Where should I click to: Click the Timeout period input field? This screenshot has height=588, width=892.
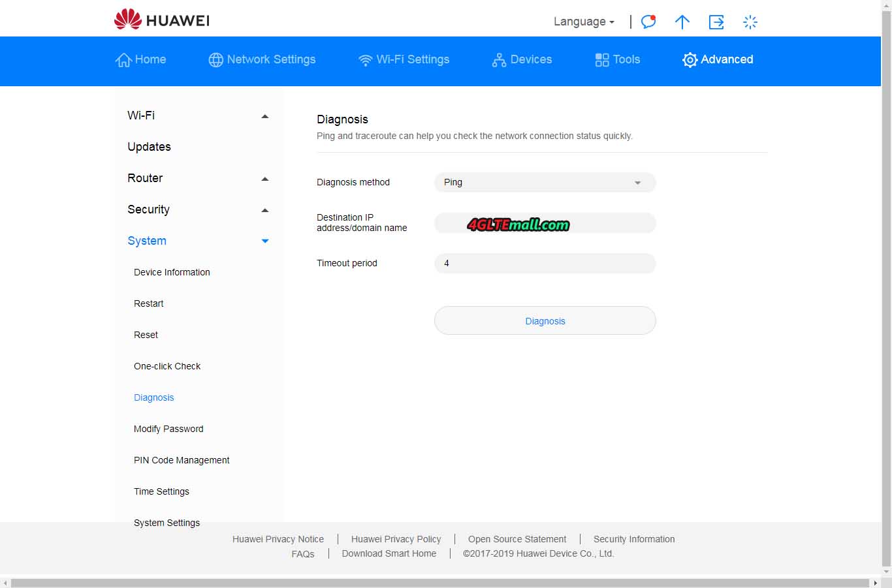[x=545, y=264]
